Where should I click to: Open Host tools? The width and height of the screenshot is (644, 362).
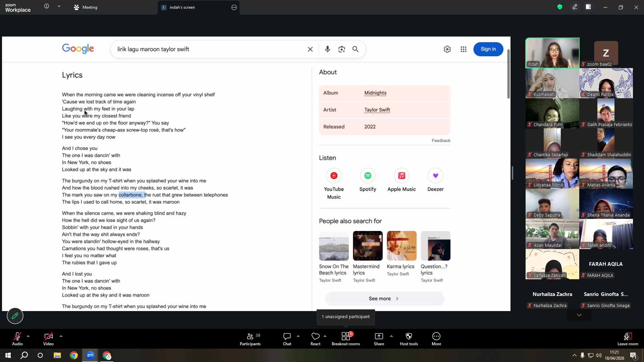click(x=409, y=339)
